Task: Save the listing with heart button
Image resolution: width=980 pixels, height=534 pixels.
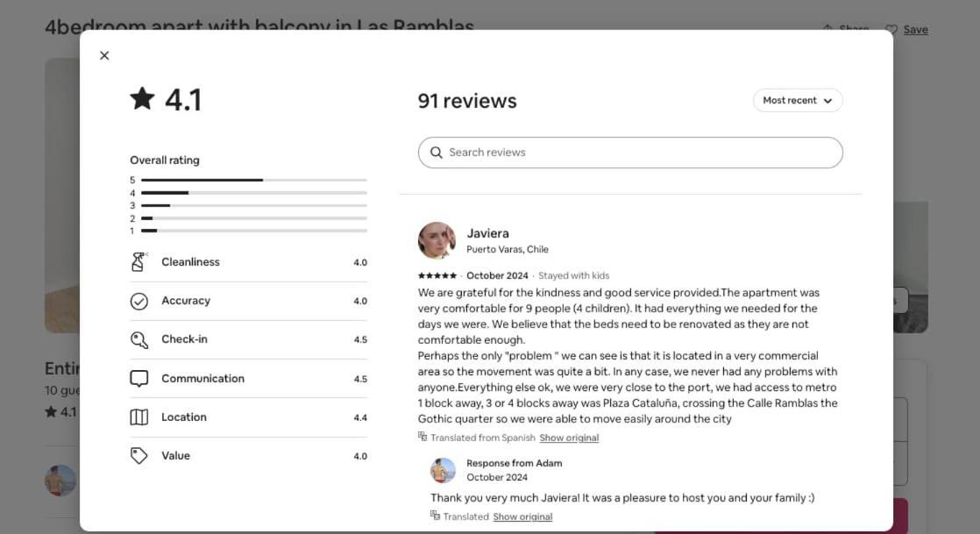Action: pyautogui.click(x=907, y=30)
